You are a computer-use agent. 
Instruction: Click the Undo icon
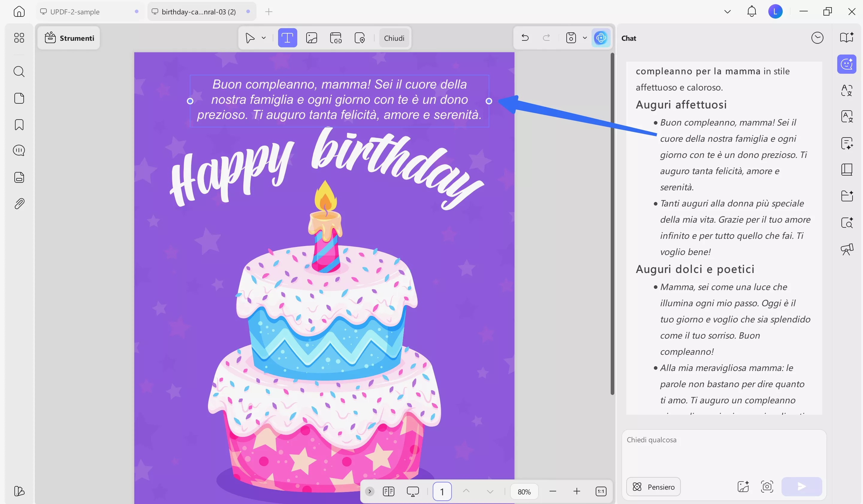coord(525,38)
